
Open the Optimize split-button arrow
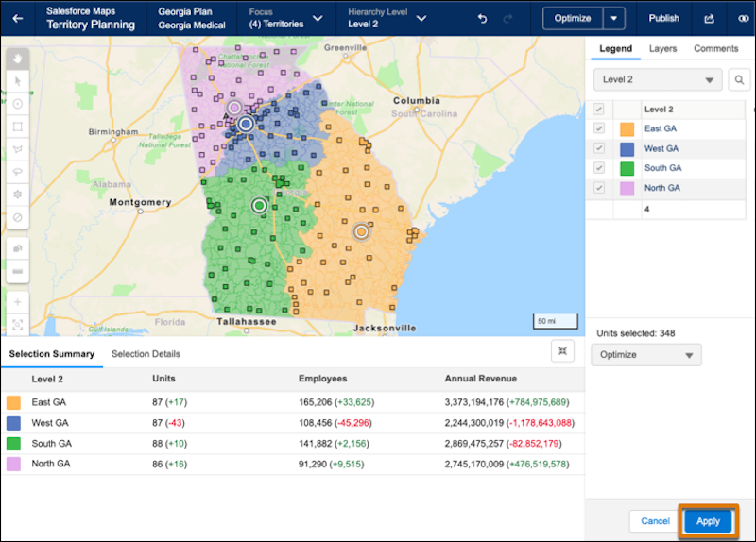(613, 18)
